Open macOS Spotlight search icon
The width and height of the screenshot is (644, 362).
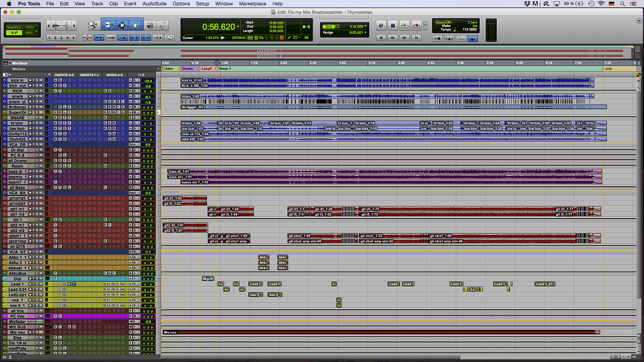623,4
